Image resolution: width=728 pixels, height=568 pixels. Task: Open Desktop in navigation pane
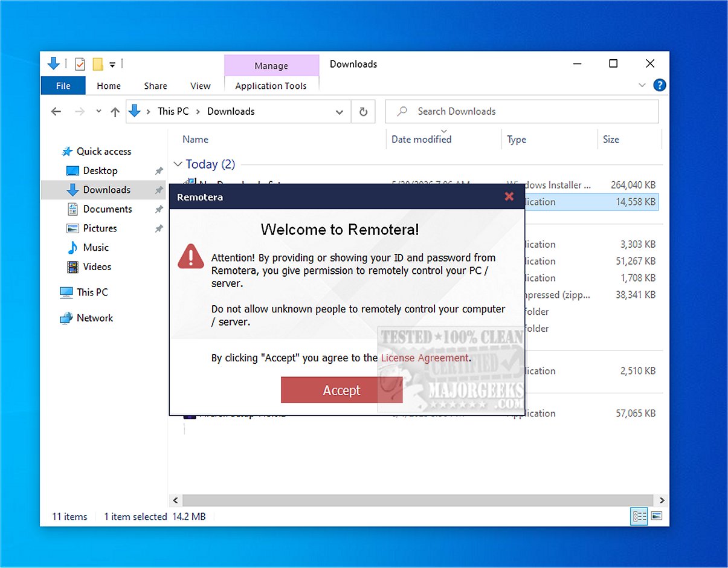[x=100, y=171]
